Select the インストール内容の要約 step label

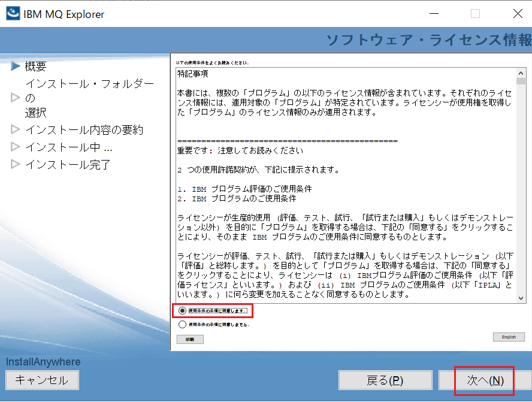coord(84,129)
